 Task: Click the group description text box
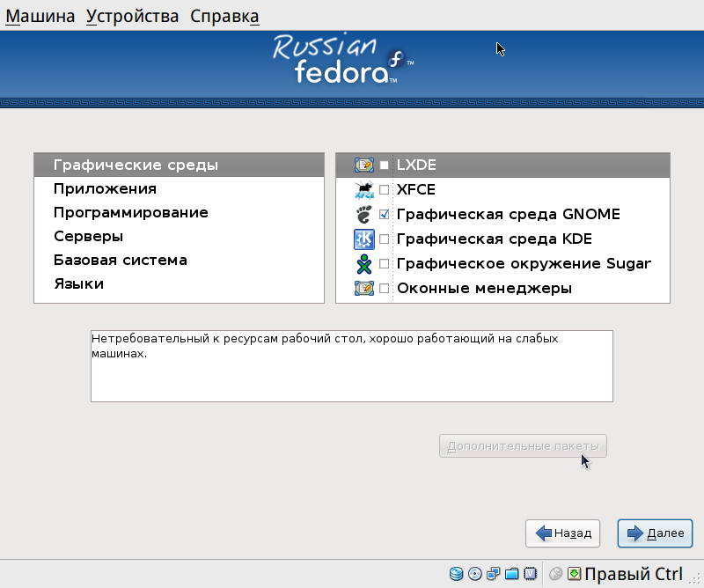click(x=351, y=366)
